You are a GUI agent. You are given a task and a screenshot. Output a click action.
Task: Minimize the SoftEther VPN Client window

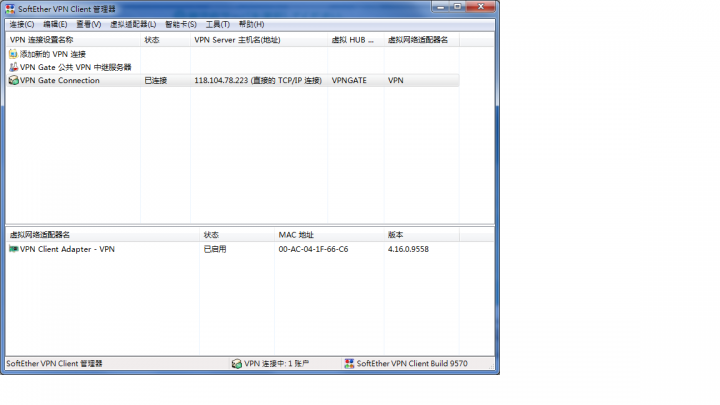[x=440, y=6]
